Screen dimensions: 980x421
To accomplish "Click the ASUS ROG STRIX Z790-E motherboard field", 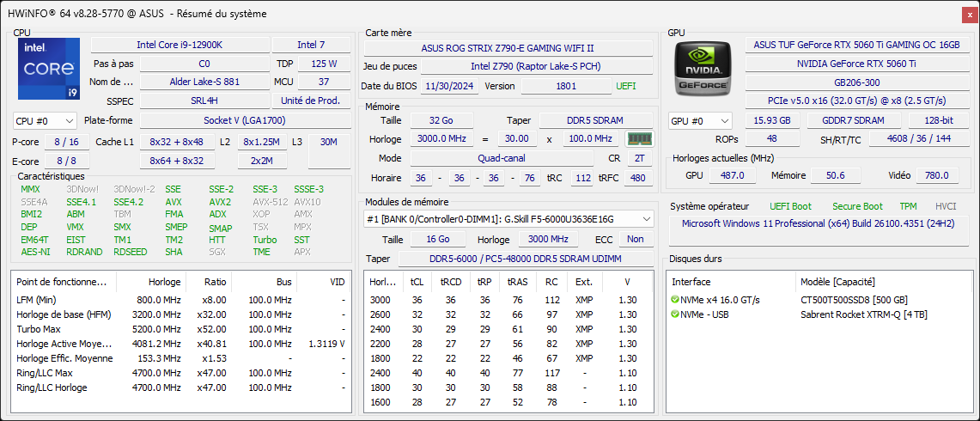I will [x=508, y=48].
